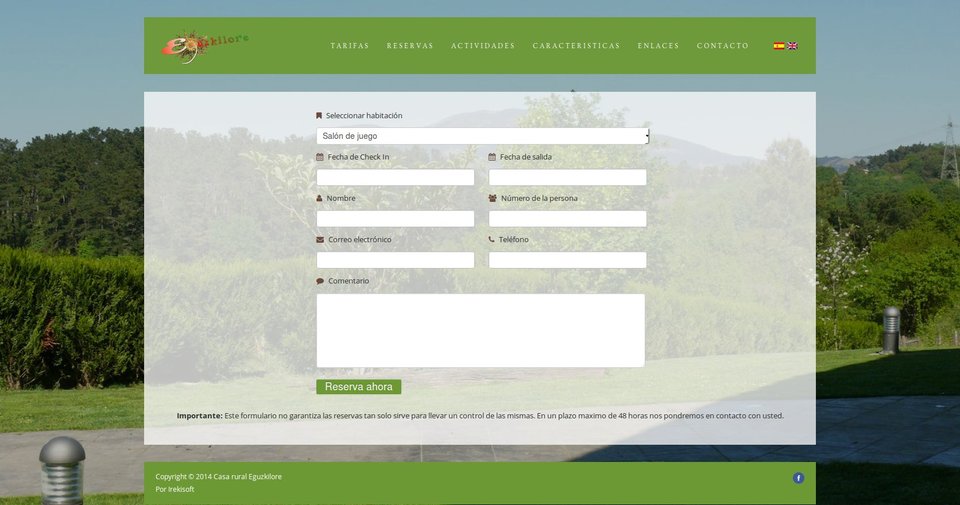Open the Actividades menu item

(x=483, y=46)
